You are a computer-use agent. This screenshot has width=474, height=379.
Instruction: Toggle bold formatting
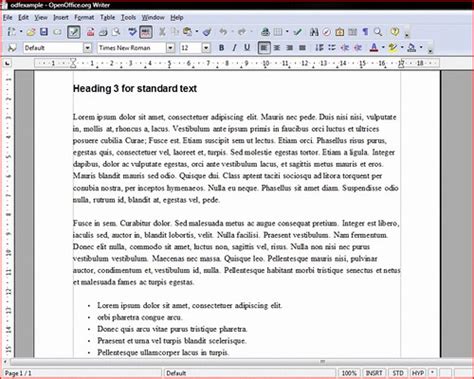(x=221, y=48)
